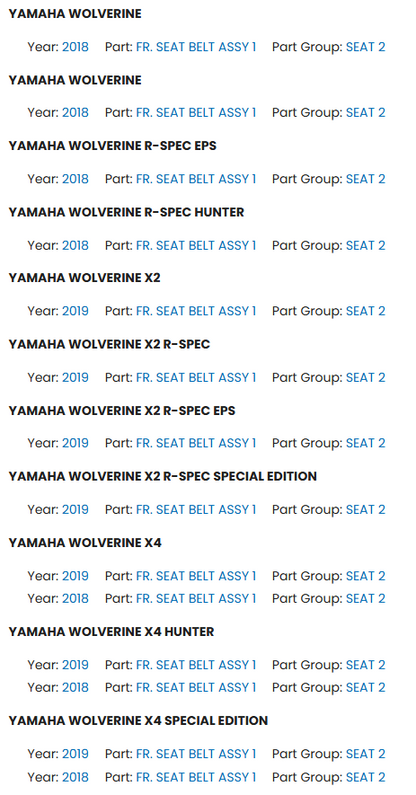Select year 2018 under Wolverine R-Spec Hunter
The width and height of the screenshot is (416, 795).
pyautogui.click(x=75, y=245)
